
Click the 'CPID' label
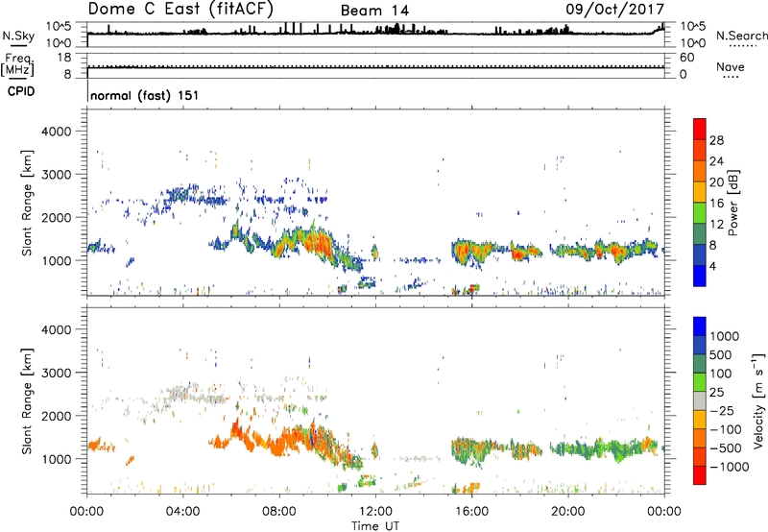pyautogui.click(x=21, y=91)
